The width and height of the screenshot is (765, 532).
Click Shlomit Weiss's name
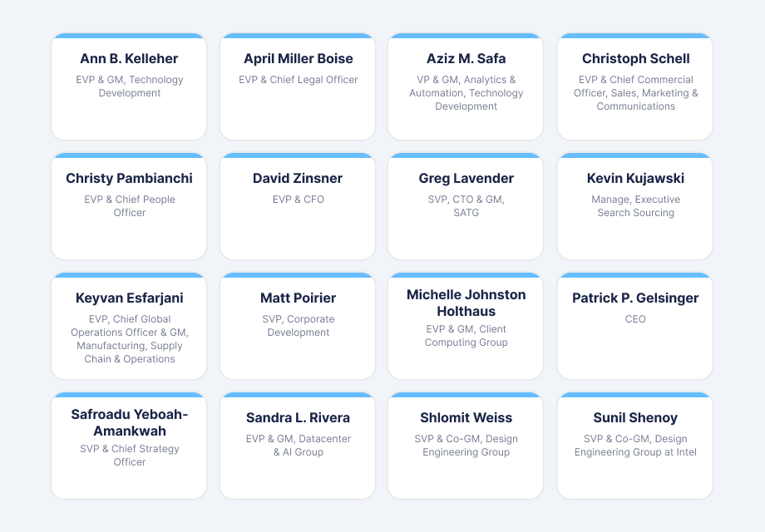coord(465,418)
